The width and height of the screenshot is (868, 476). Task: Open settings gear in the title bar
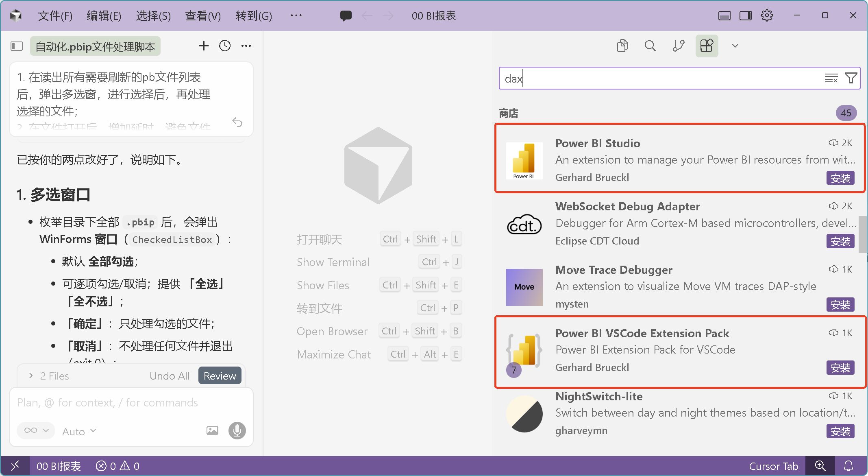tap(767, 16)
